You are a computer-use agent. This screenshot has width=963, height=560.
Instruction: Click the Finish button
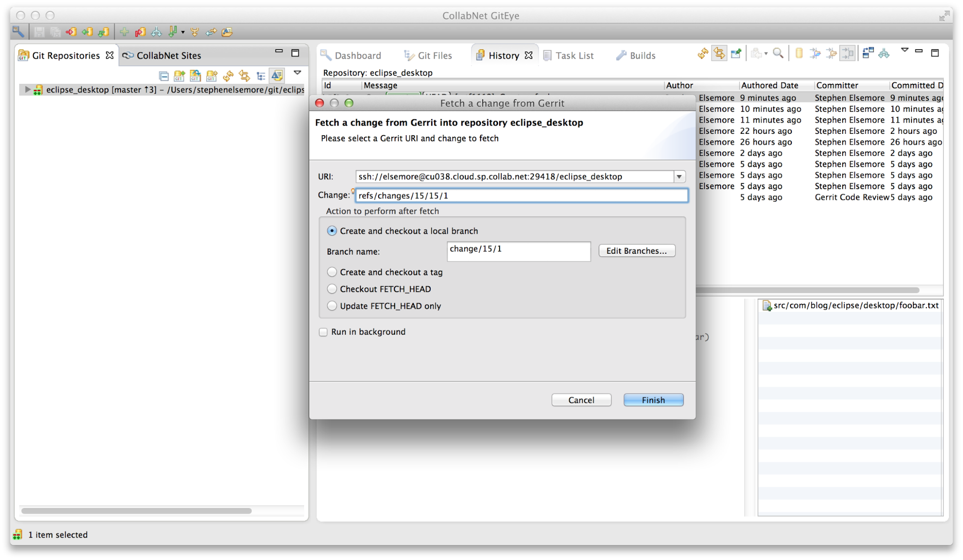click(653, 400)
